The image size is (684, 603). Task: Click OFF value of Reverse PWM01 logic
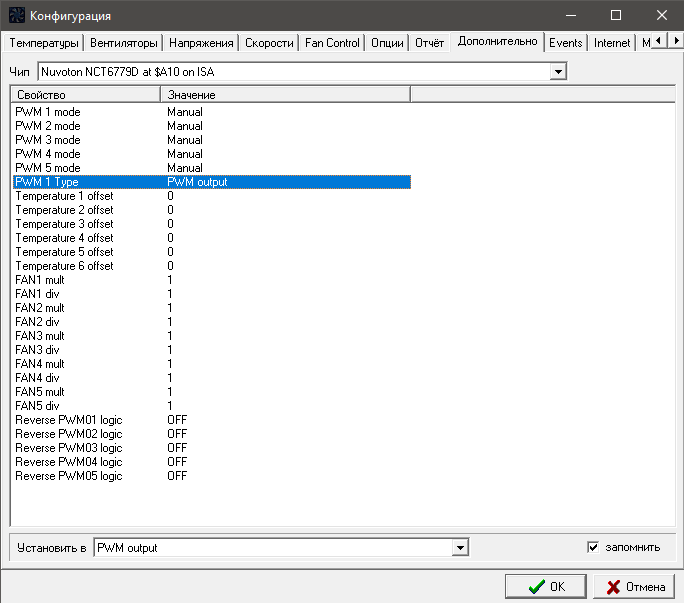pos(177,420)
